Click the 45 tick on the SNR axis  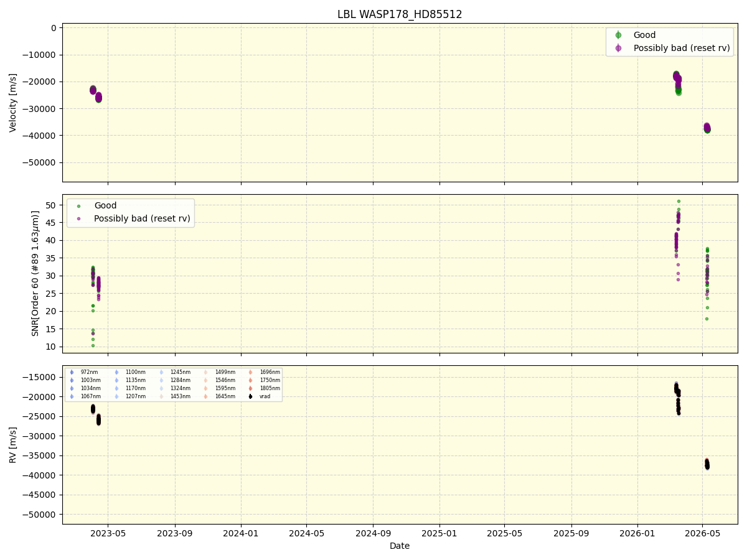(52, 223)
